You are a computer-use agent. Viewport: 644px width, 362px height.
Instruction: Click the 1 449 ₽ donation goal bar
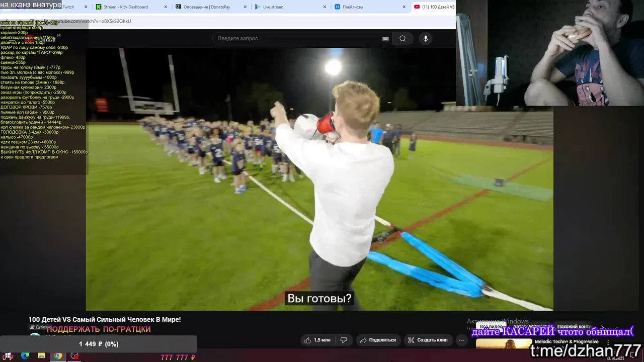[x=99, y=344]
